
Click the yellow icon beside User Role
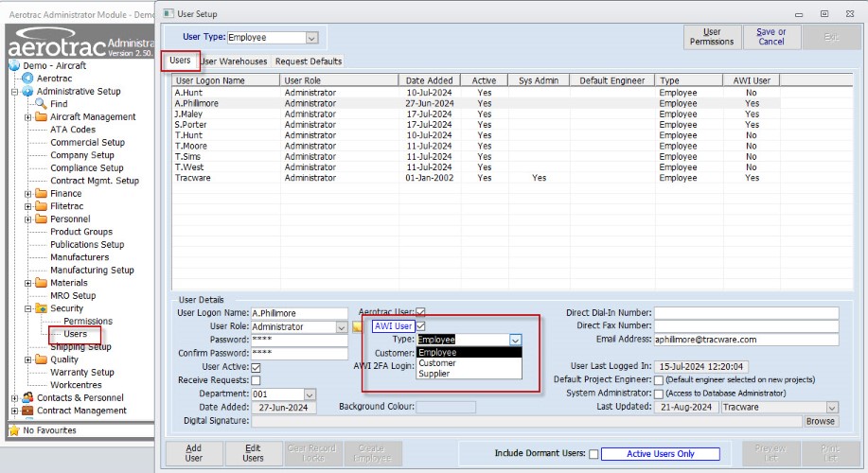coord(357,327)
